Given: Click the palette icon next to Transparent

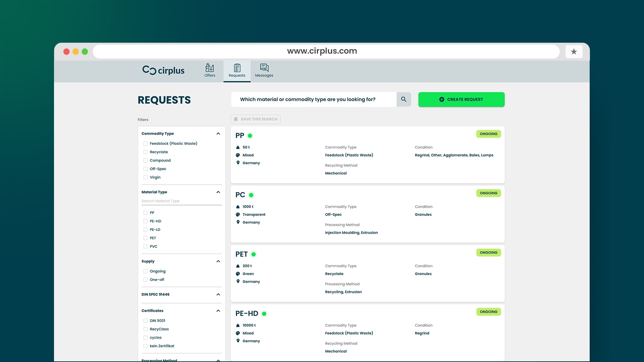Looking at the screenshot, I should coord(238,215).
